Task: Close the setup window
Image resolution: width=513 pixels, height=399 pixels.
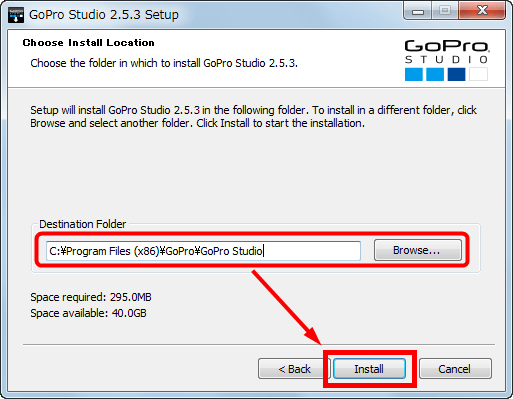Action: coord(482,11)
